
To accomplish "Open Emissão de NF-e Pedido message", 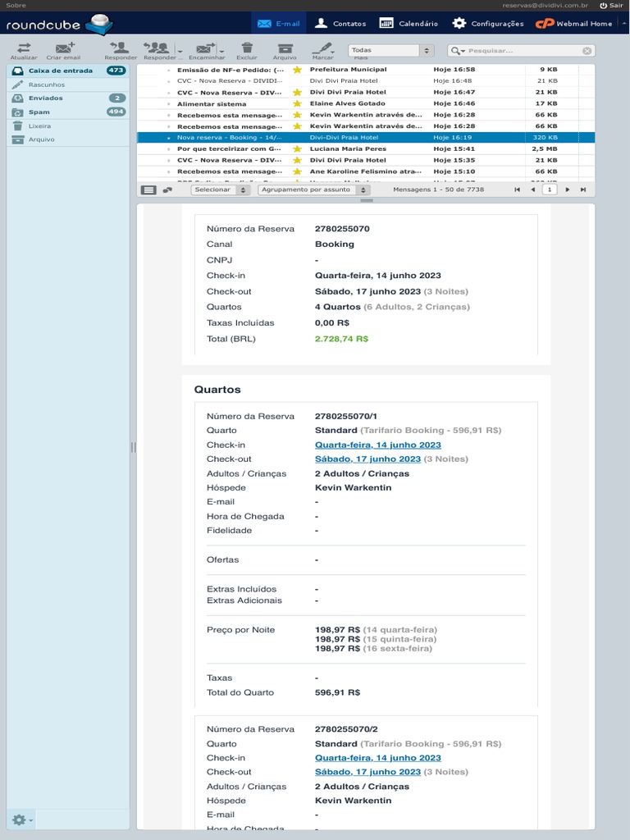I will tap(366, 70).
